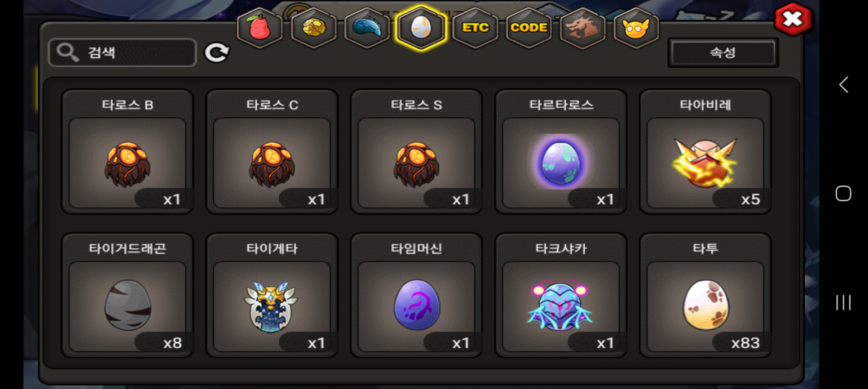Select the egg category tab
The height and width of the screenshot is (389, 868).
point(421,28)
